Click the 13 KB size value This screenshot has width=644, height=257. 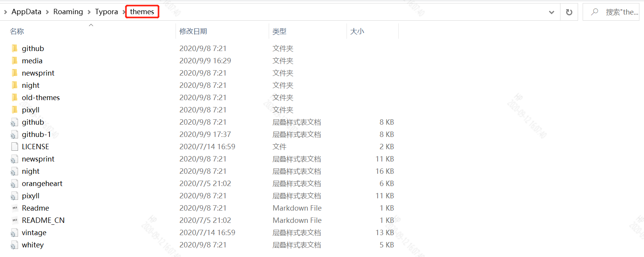tap(384, 232)
